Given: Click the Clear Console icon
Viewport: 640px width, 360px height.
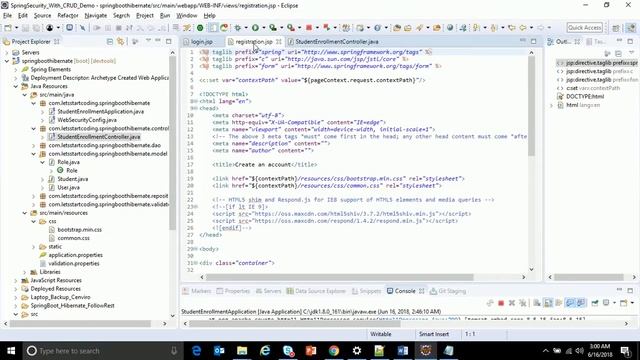Looking at the screenshot, I should 537,303.
